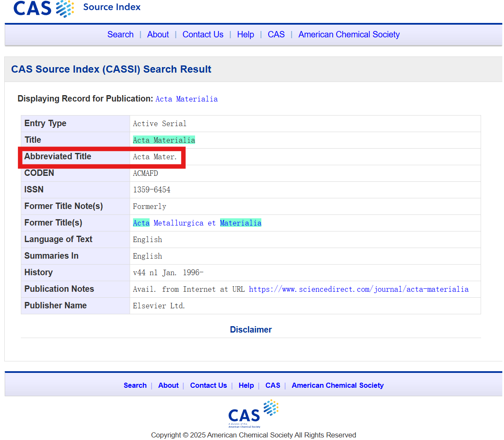Click the CAS logo in the footer

click(253, 414)
